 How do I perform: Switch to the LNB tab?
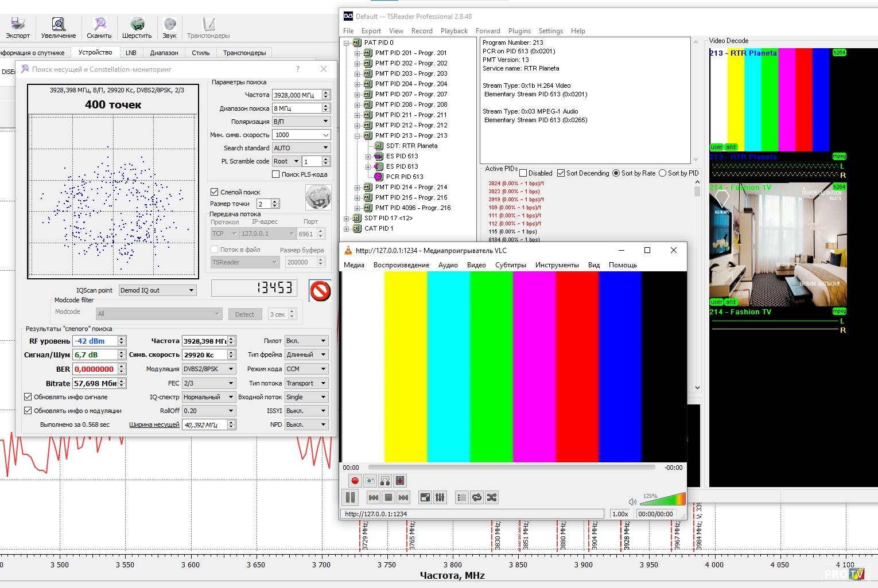point(131,53)
